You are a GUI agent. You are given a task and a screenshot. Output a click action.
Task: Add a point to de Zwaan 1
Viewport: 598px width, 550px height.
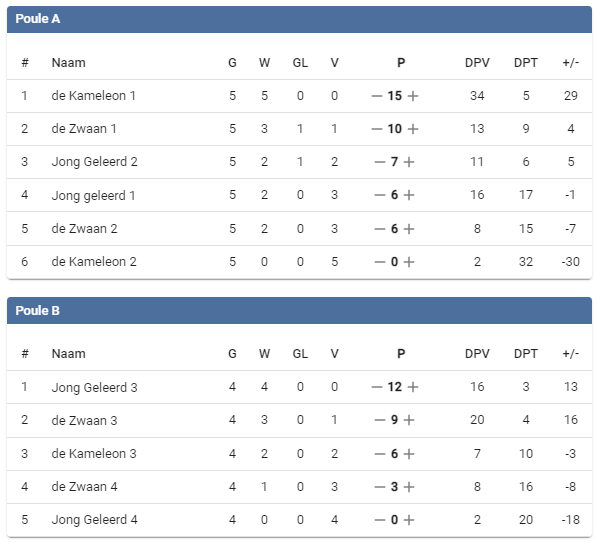click(413, 129)
